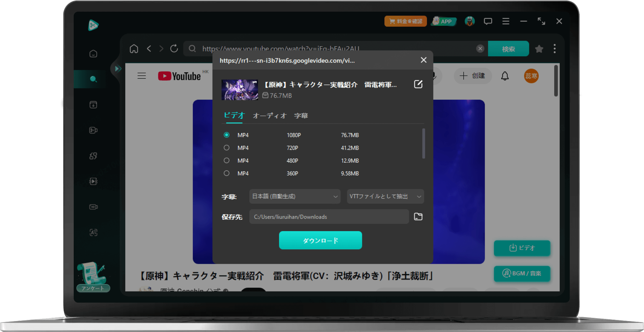644x332 pixels.
Task: Open the video cutter tool in sidebar
Action: (93, 130)
